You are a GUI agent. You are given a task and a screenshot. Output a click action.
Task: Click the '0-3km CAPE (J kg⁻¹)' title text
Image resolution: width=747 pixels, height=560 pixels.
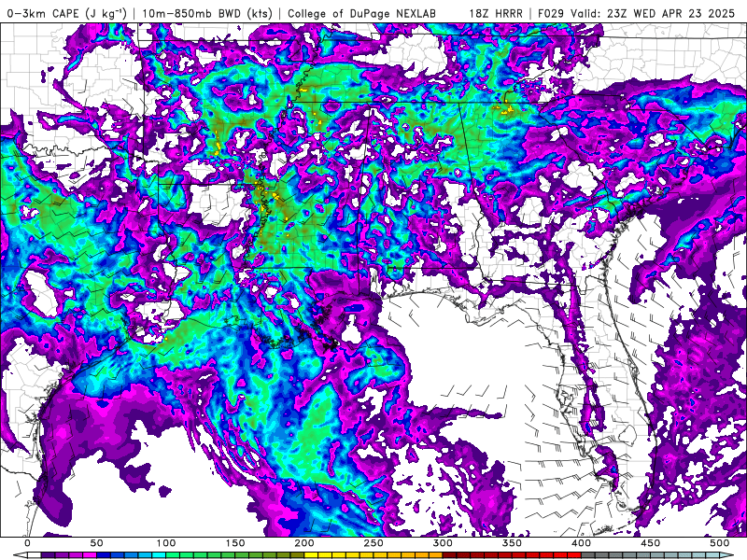(66, 13)
